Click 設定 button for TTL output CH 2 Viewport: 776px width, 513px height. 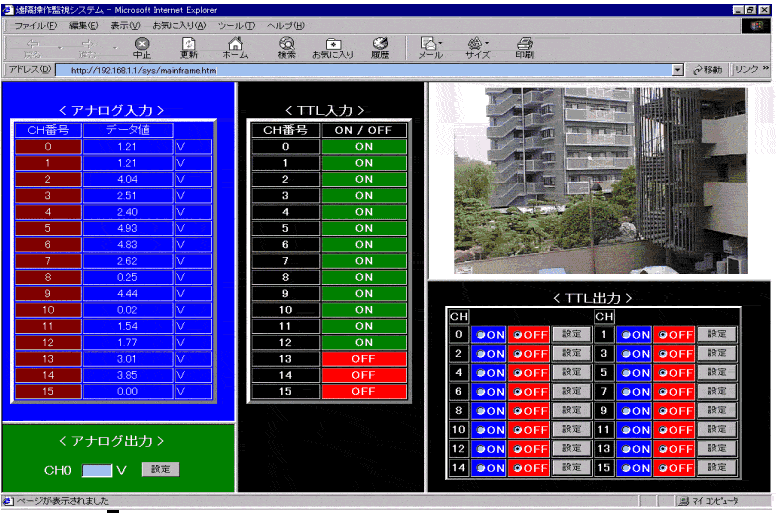pyautogui.click(x=571, y=353)
